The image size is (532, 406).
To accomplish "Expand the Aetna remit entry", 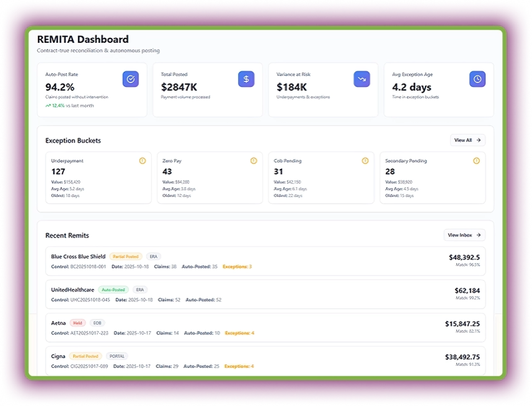I will 267,328.
